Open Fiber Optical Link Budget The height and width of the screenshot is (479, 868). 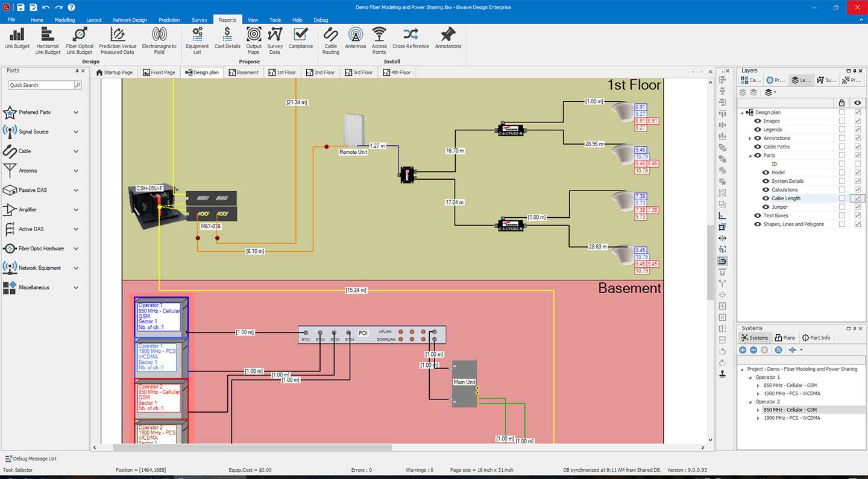[80, 41]
